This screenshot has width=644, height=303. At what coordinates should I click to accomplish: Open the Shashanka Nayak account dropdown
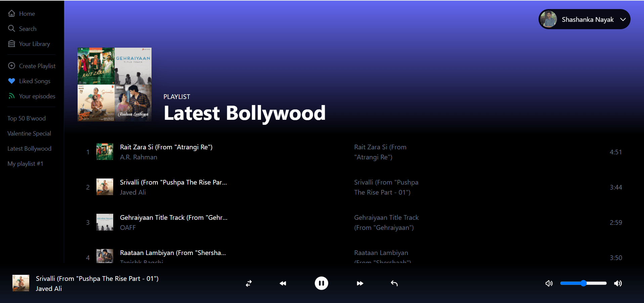584,19
